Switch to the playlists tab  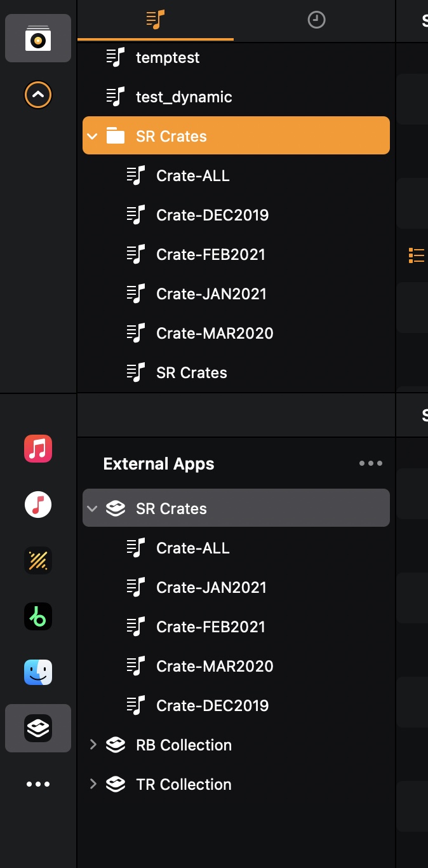156,20
